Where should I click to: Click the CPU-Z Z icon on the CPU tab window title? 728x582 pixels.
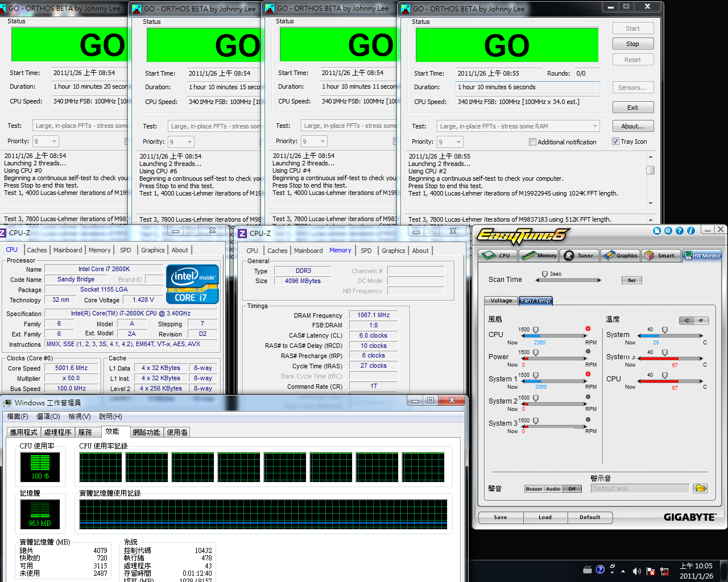point(3,232)
